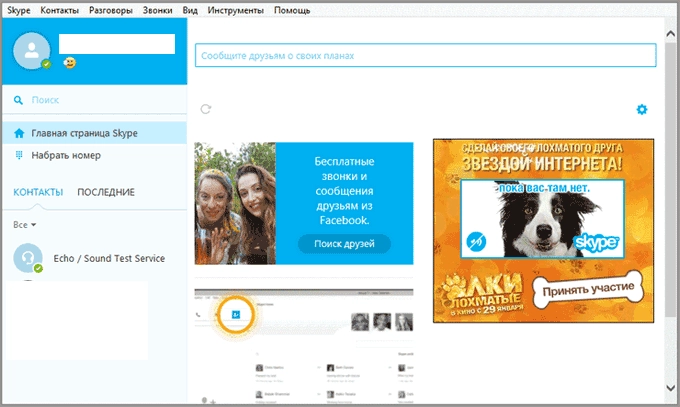The width and height of the screenshot is (680, 407).
Task: Click the highlighted contacts icon in tutorial image
Action: 236,314
